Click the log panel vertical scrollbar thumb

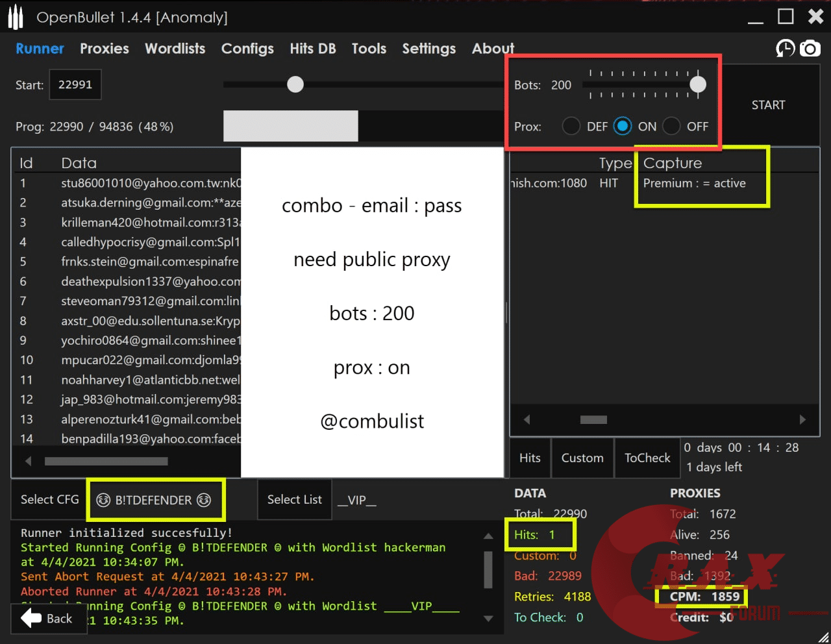(x=488, y=569)
